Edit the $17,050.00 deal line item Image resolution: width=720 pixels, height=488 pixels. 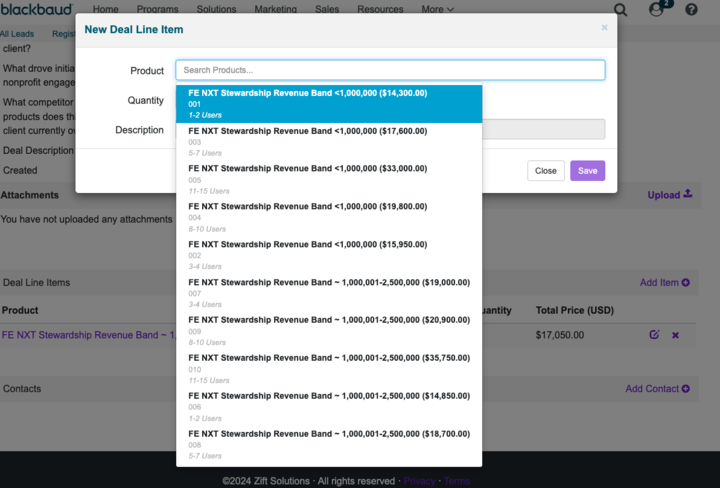(x=654, y=335)
